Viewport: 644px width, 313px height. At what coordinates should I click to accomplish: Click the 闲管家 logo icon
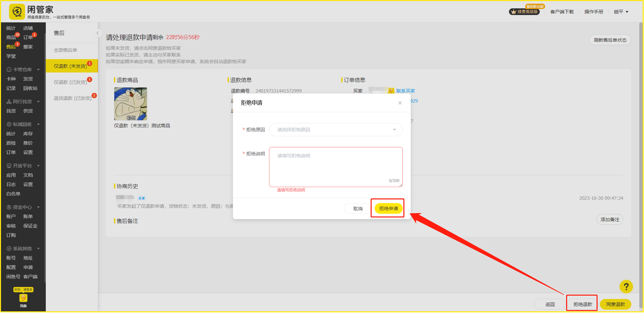[x=17, y=12]
